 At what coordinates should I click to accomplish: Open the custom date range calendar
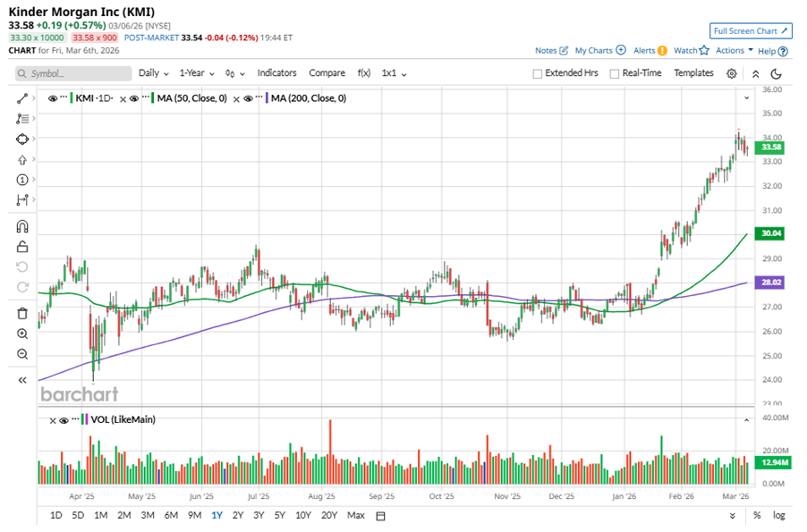(381, 516)
